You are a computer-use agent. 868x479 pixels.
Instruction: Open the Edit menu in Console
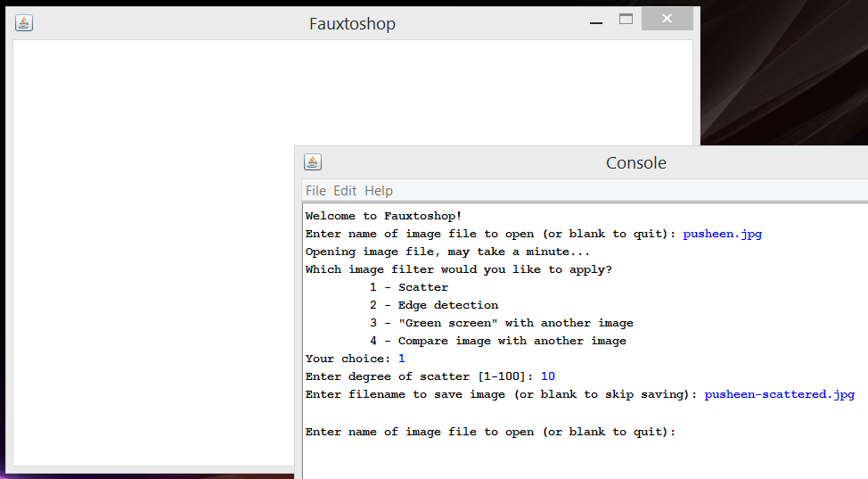345,191
